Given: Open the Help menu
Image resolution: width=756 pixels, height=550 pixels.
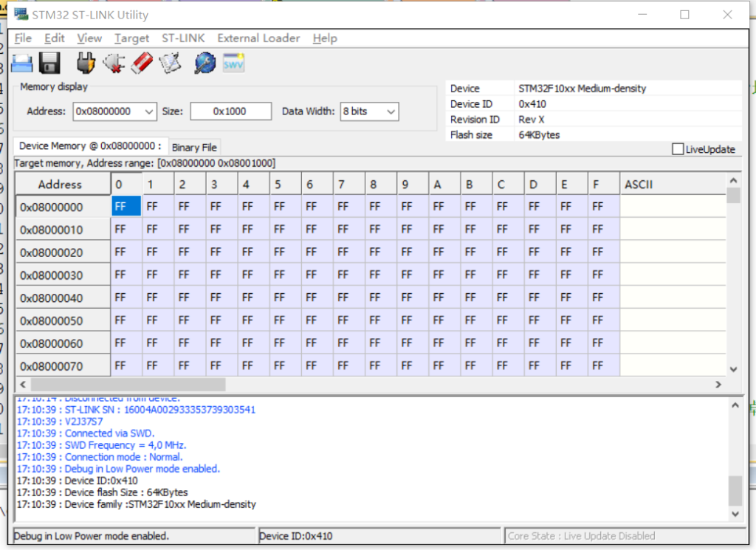Looking at the screenshot, I should click(x=325, y=38).
